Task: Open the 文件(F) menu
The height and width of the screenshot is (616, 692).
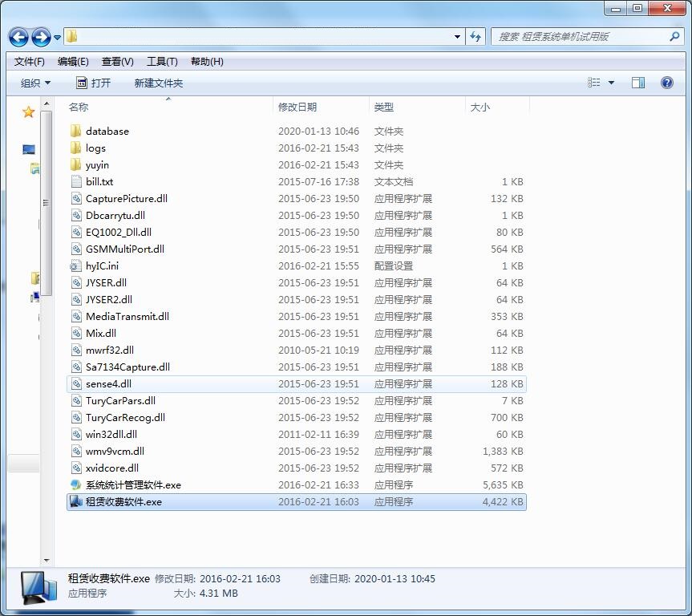Action: (x=30, y=62)
